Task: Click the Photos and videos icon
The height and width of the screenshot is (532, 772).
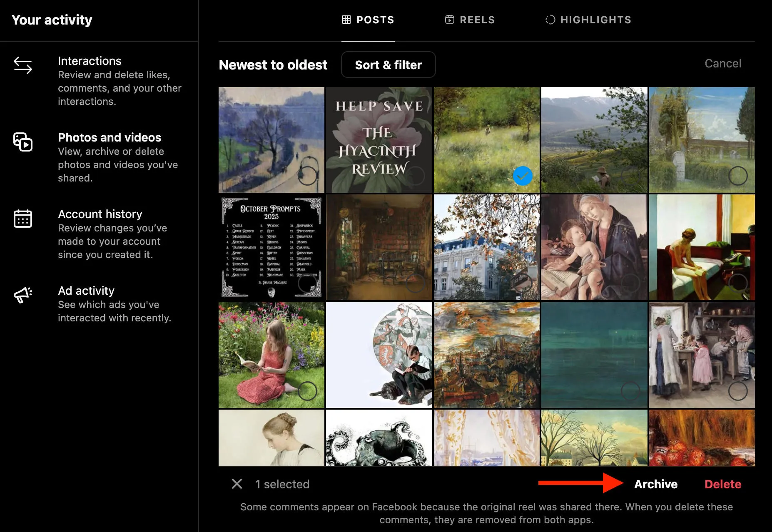Action: coord(23,142)
